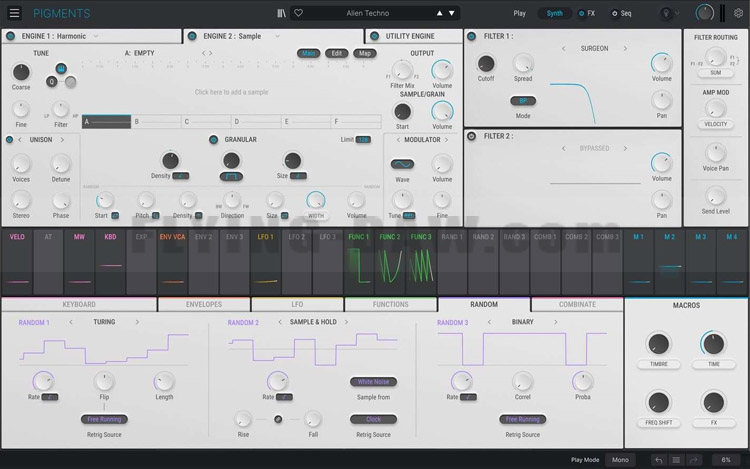
Task: Switch to the LFO tab
Action: (297, 305)
